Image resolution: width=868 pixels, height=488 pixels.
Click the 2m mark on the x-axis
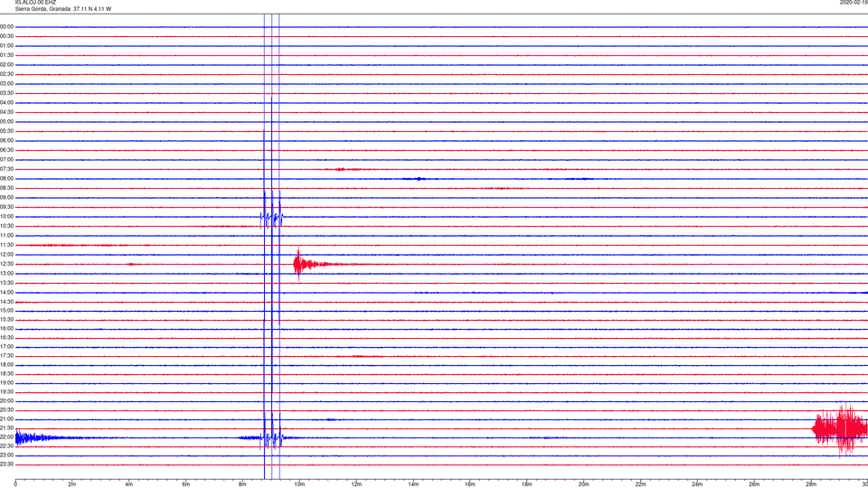point(72,484)
